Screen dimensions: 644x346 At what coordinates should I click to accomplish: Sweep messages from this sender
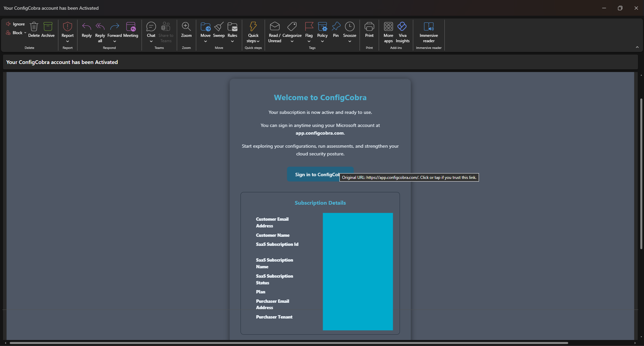point(219,29)
